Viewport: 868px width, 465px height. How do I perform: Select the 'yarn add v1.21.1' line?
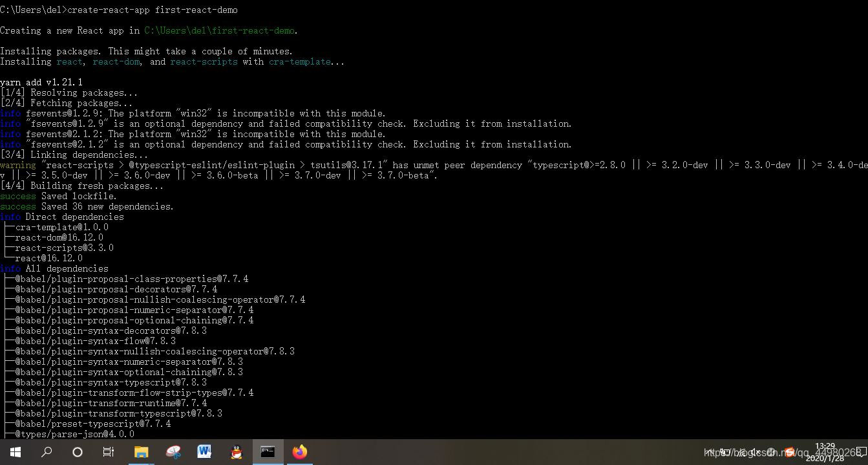[41, 82]
